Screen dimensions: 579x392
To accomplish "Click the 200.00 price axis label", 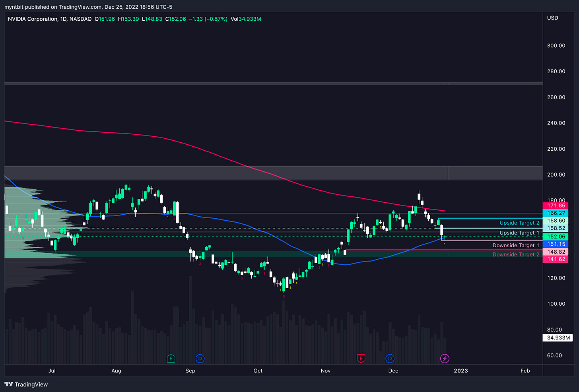I will click(556, 175).
